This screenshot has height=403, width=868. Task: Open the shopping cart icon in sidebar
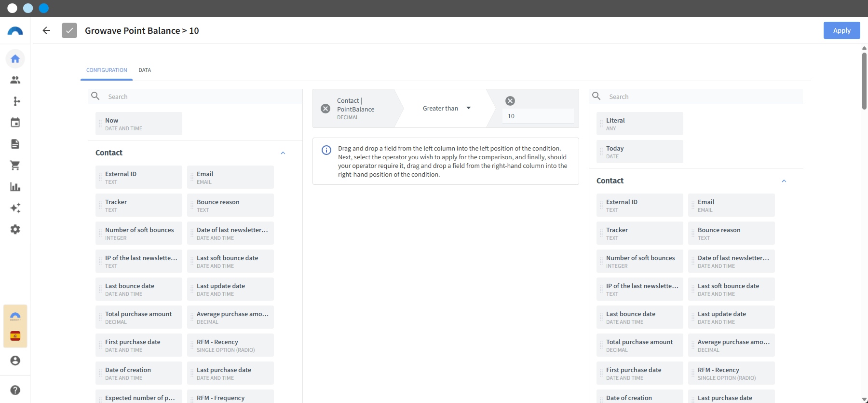[x=15, y=166]
